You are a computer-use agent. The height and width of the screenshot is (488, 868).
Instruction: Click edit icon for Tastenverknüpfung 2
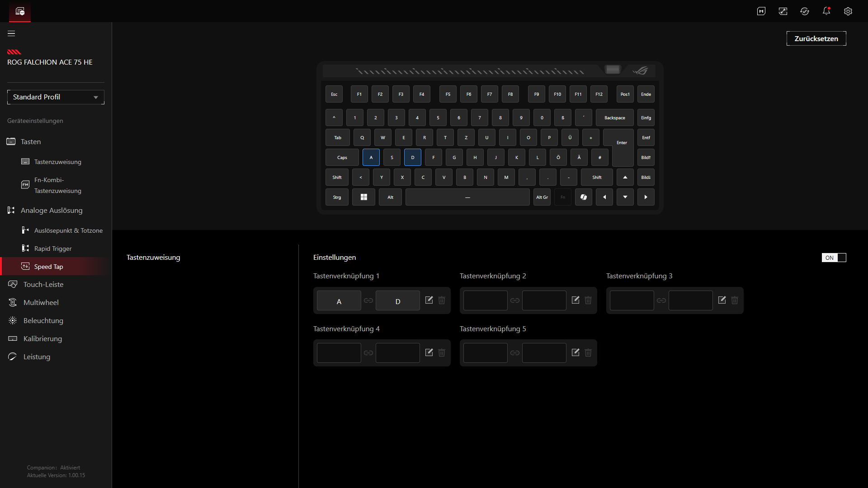tap(576, 300)
